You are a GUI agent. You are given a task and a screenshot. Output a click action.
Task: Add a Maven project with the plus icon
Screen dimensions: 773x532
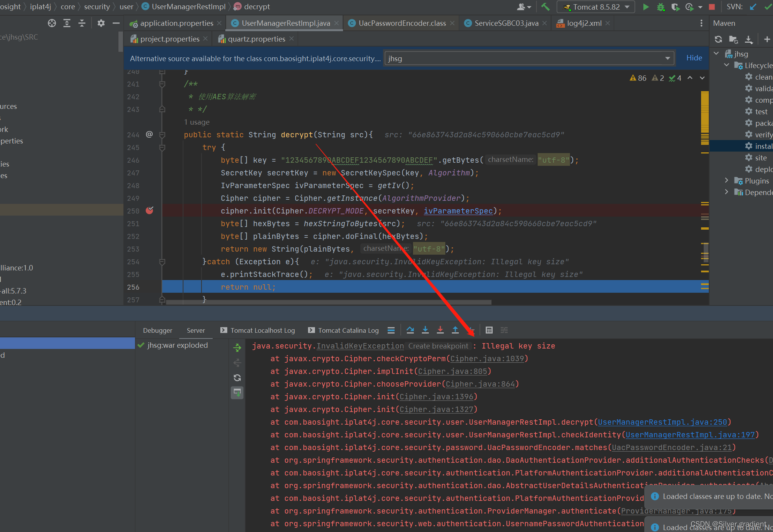[767, 39]
